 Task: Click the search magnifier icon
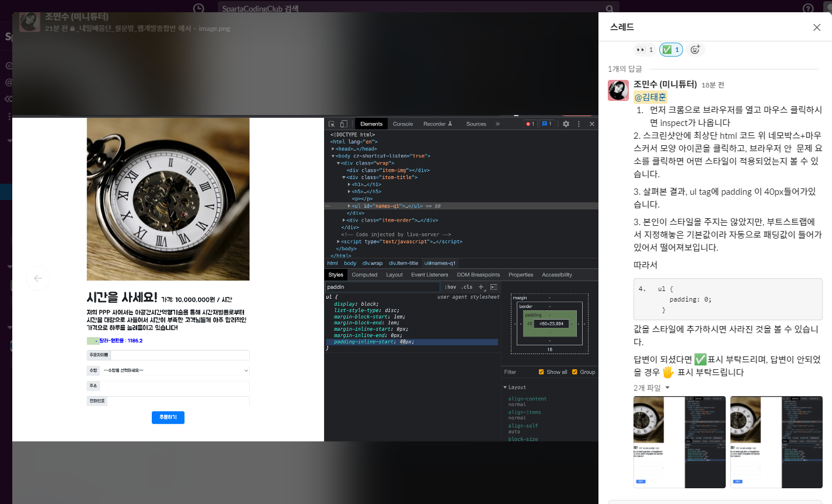pos(610,9)
